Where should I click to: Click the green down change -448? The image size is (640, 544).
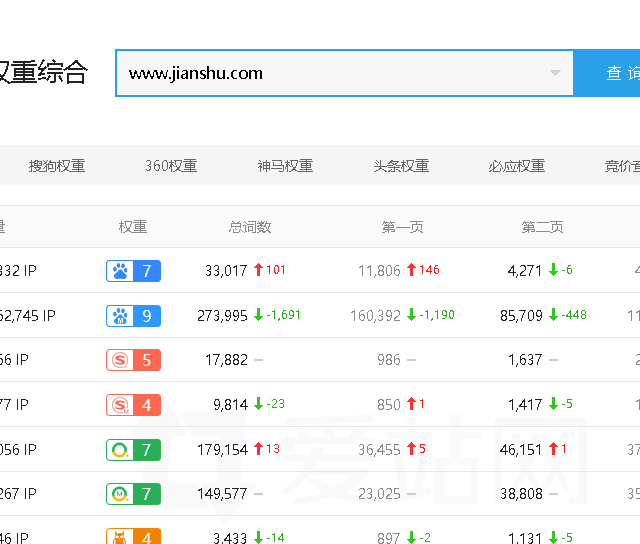pos(568,315)
